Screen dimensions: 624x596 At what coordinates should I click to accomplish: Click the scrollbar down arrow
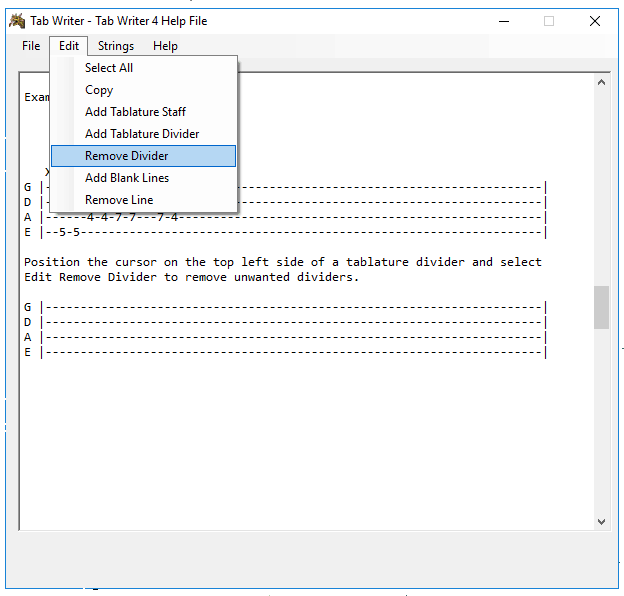601,522
